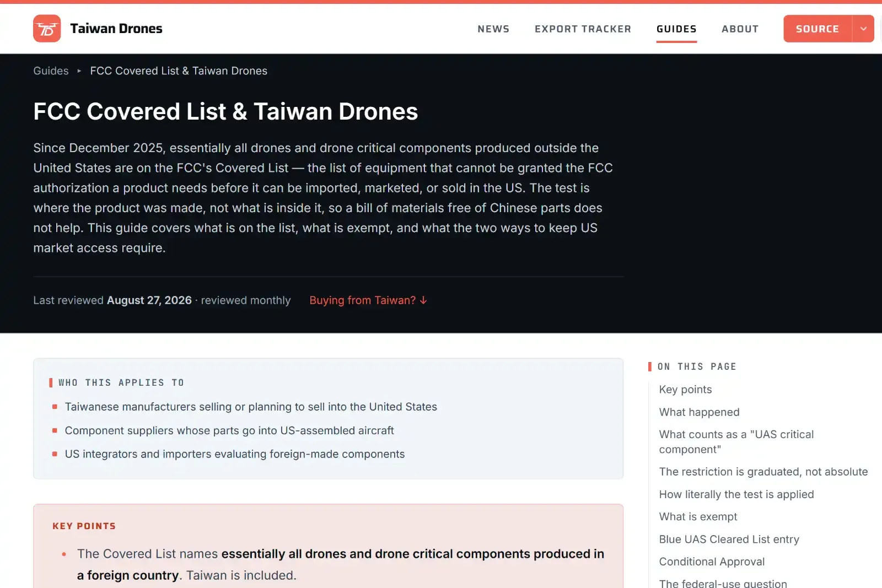Screen dimensions: 882x588
Task: Open Blue UAS Cleared List entry section
Action: pyautogui.click(x=729, y=540)
